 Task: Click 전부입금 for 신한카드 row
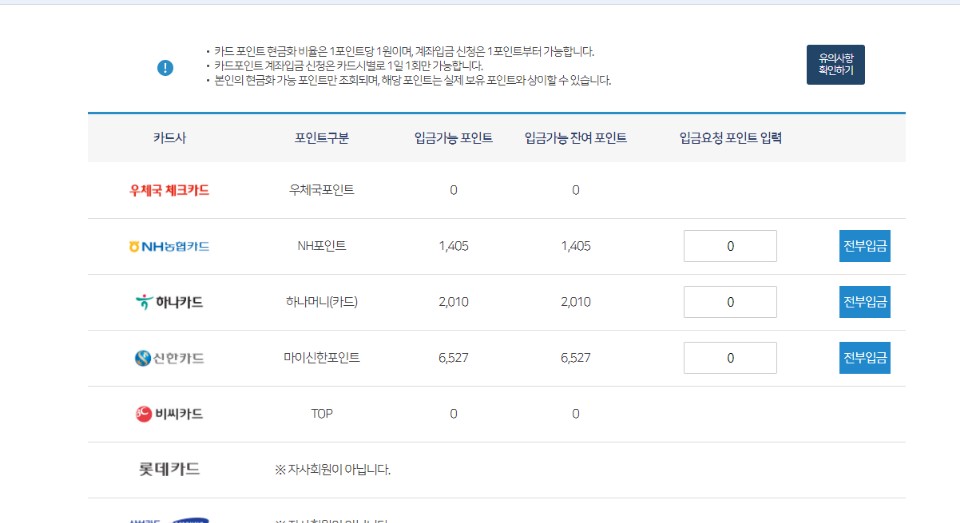(x=864, y=358)
